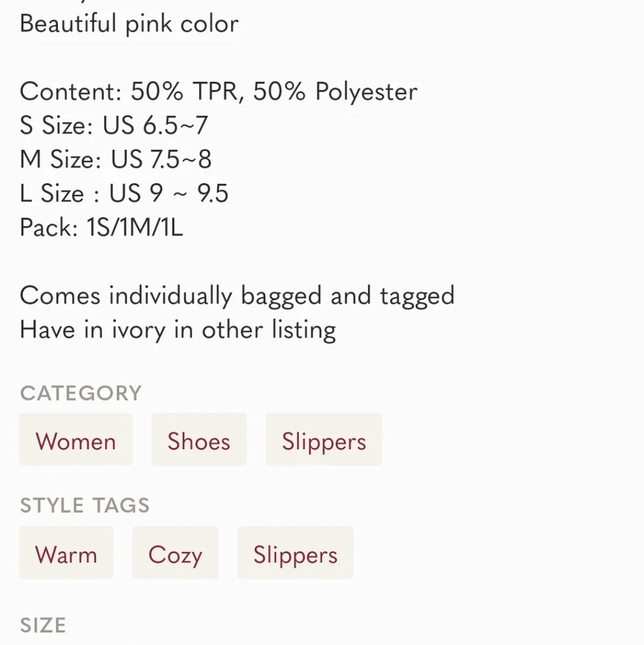The height and width of the screenshot is (645, 644).
Task: Select the Content composition line
Action: pos(219,92)
